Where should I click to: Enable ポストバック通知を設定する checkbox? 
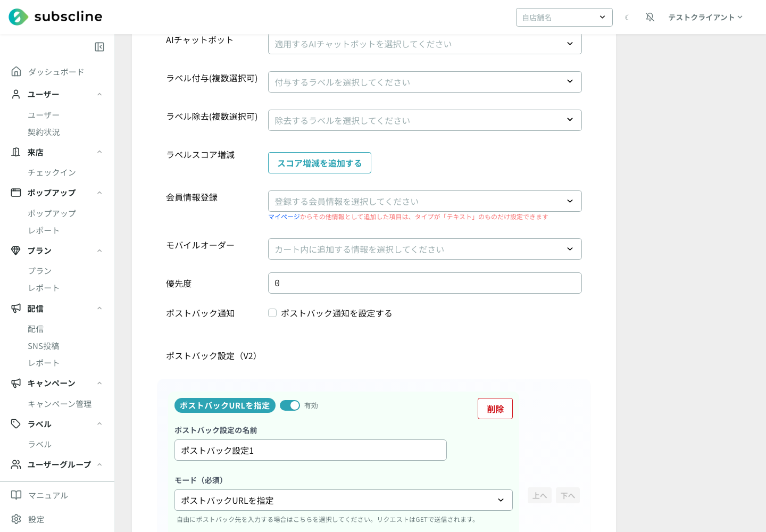coord(272,313)
